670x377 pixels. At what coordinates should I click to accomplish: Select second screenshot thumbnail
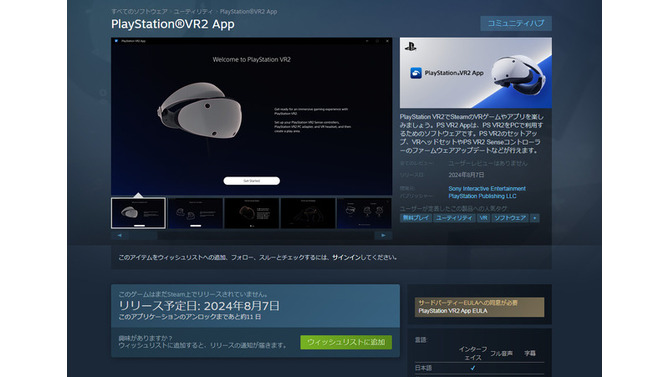coord(195,213)
